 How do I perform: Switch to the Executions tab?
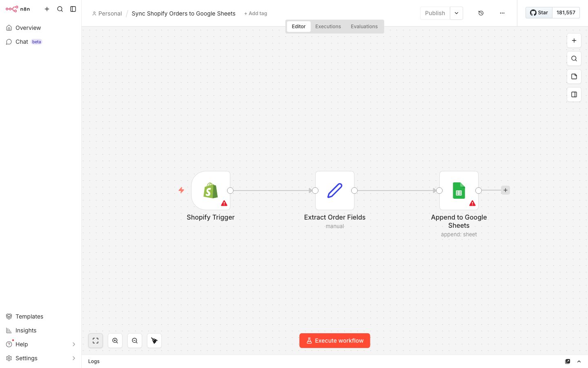point(328,26)
